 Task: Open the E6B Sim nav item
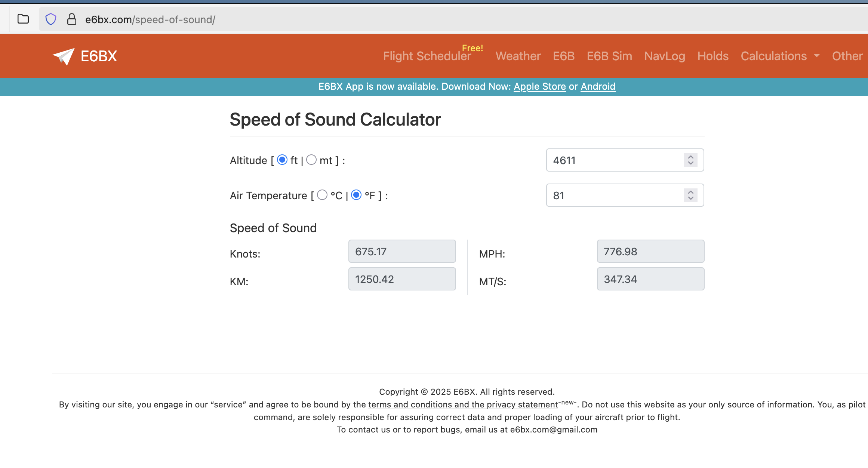pos(609,56)
